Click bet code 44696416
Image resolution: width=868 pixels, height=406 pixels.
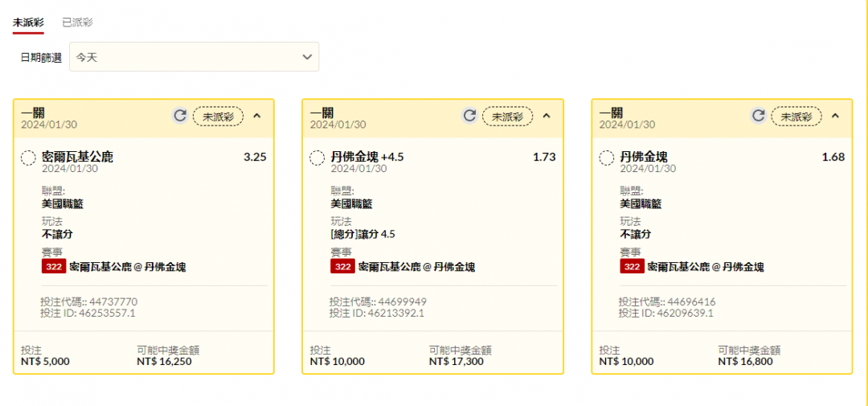691,301
